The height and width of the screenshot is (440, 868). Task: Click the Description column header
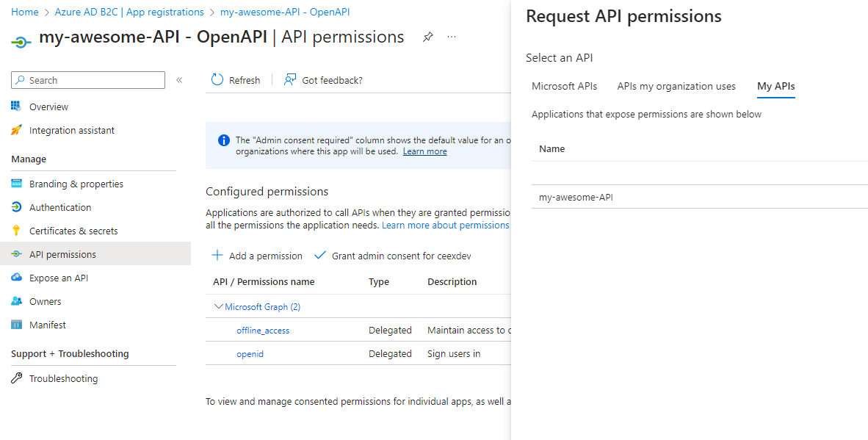pos(452,282)
